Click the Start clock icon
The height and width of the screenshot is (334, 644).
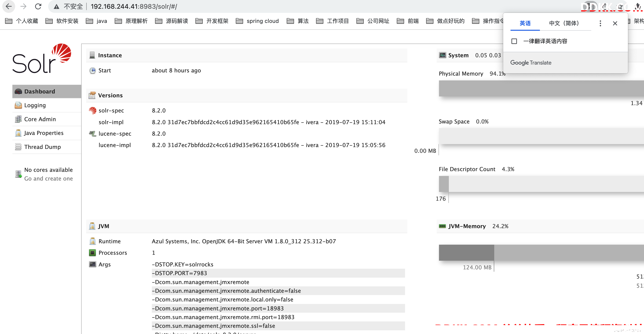click(x=92, y=71)
